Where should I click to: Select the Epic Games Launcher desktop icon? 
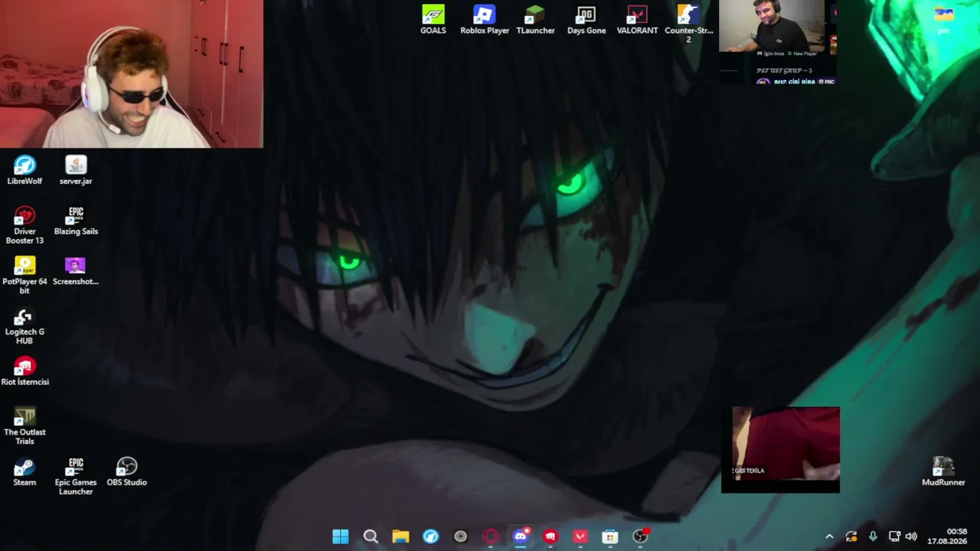(76, 477)
